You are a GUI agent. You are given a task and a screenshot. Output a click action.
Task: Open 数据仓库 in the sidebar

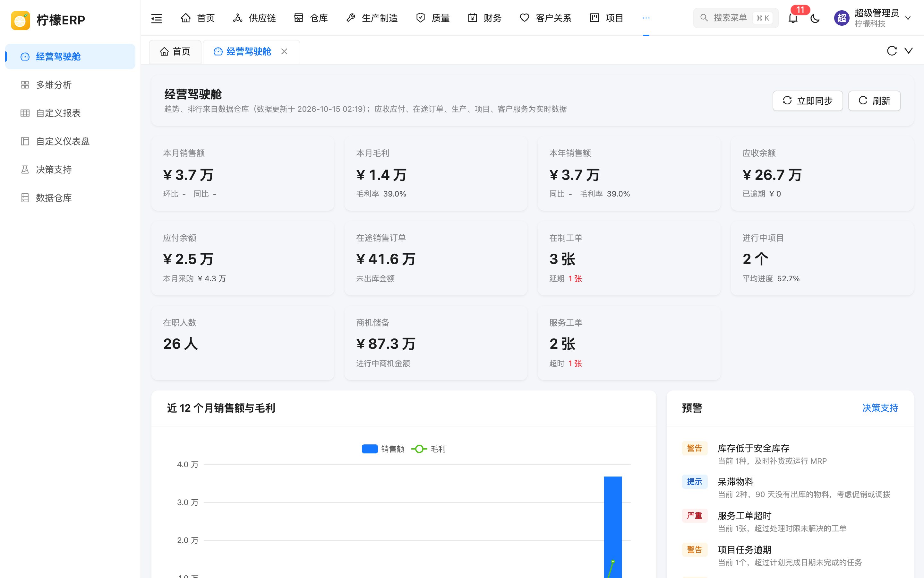pos(70,198)
